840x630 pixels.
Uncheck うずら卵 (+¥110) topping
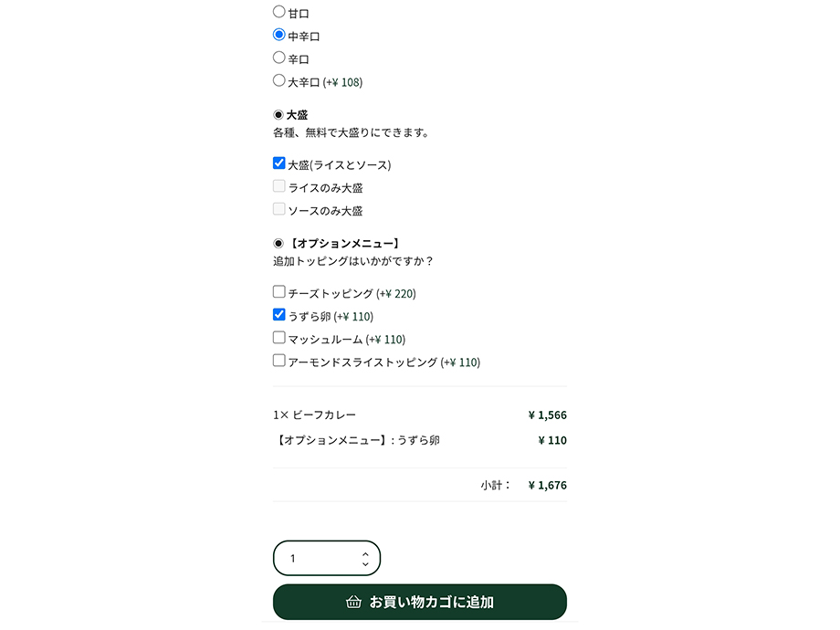(278, 314)
